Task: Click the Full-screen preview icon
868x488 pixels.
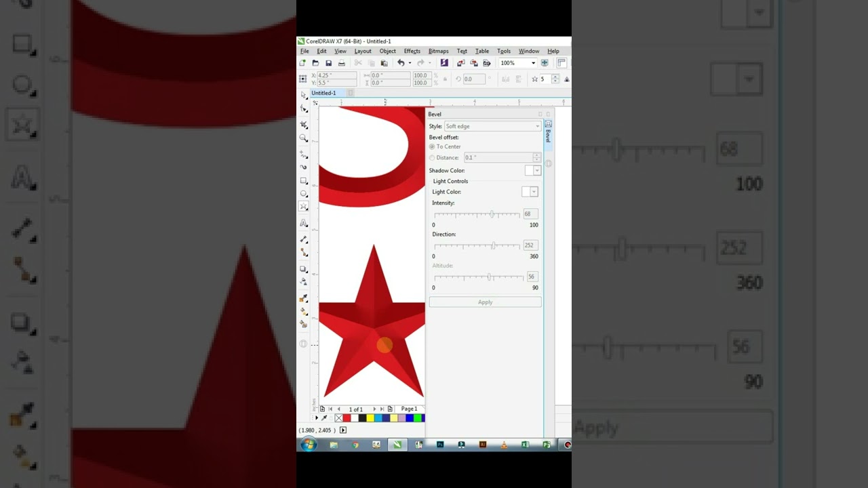Action: (x=545, y=63)
